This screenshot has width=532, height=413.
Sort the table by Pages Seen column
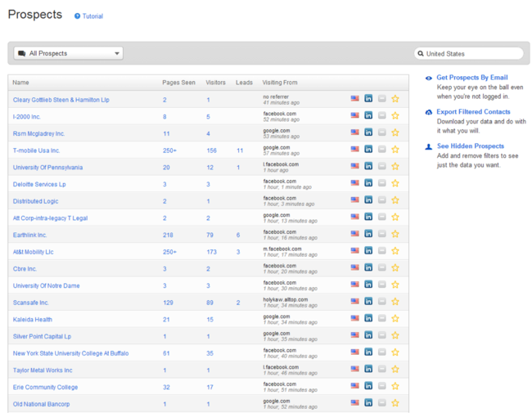tap(178, 83)
